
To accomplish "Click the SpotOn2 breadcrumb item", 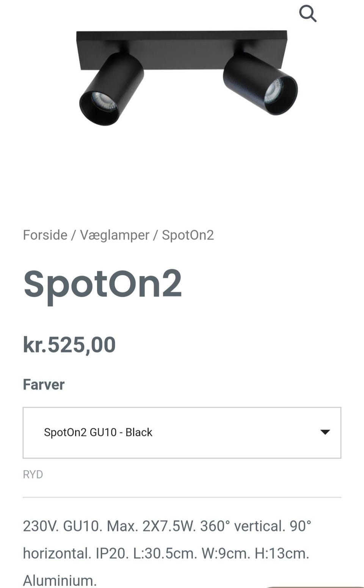I will [188, 235].
